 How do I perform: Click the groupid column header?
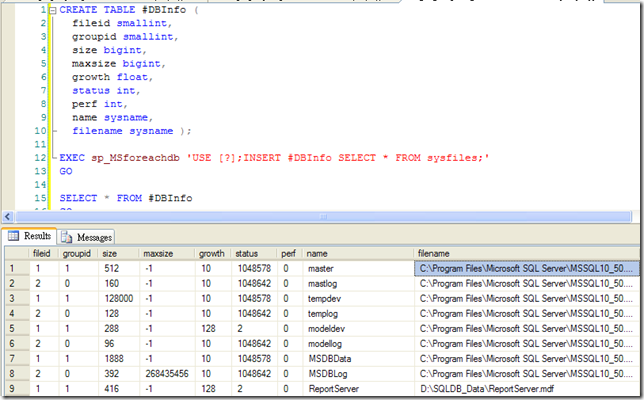[x=78, y=253]
